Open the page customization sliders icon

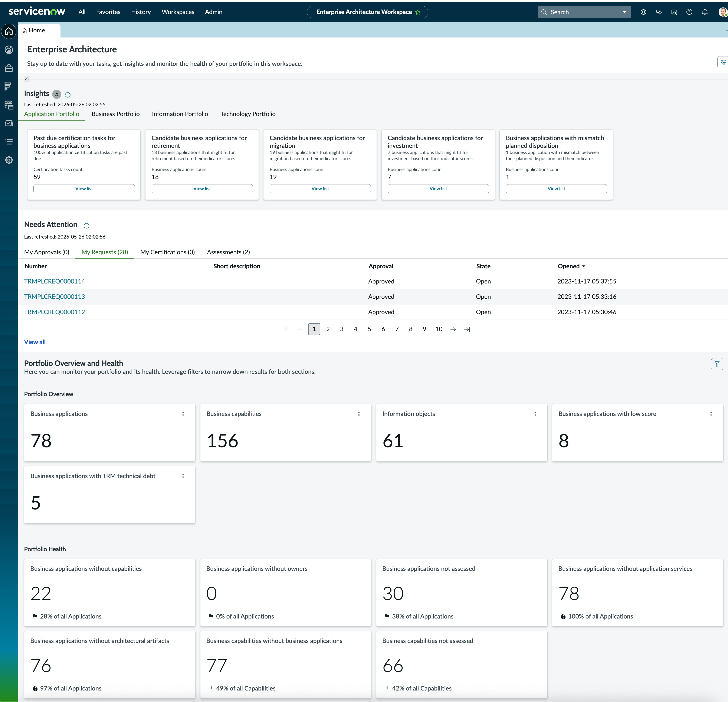pos(723,62)
